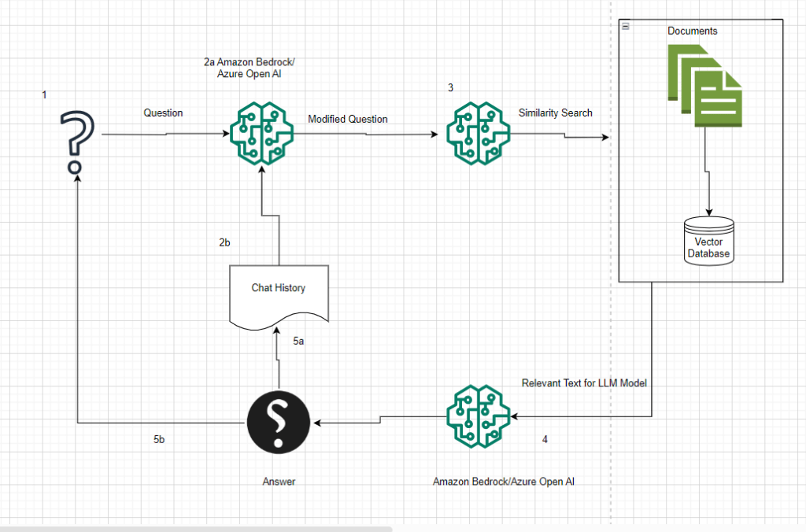Select the "5b" step label
This screenshot has height=532, width=806.
pyautogui.click(x=159, y=439)
